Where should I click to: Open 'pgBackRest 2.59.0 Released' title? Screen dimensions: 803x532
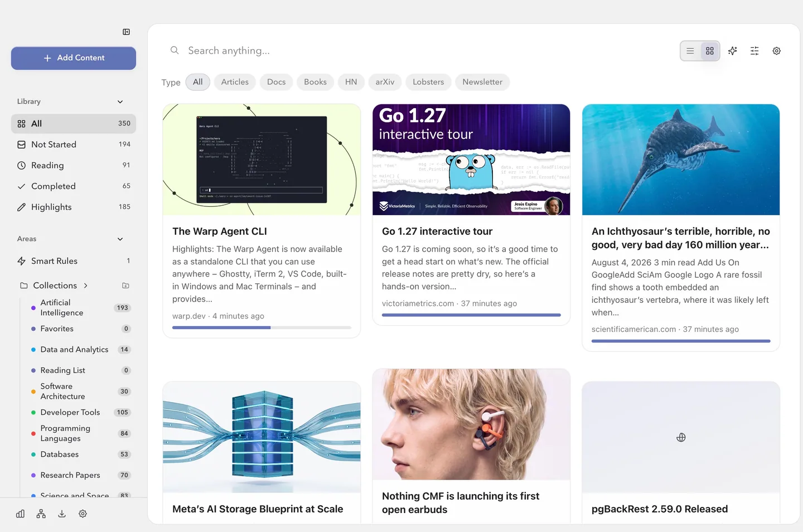[660, 509]
